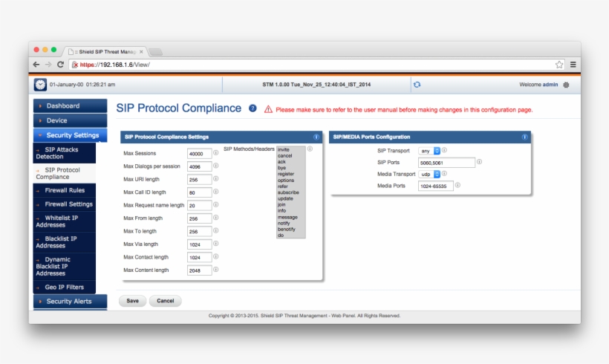The width and height of the screenshot is (609, 364).
Task: Click the Cancel button
Action: pyautogui.click(x=165, y=301)
